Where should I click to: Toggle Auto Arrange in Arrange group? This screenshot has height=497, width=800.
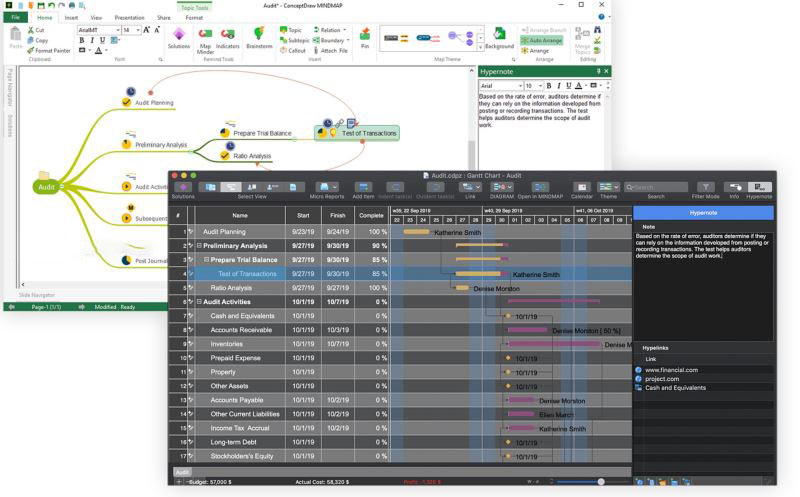pos(541,40)
